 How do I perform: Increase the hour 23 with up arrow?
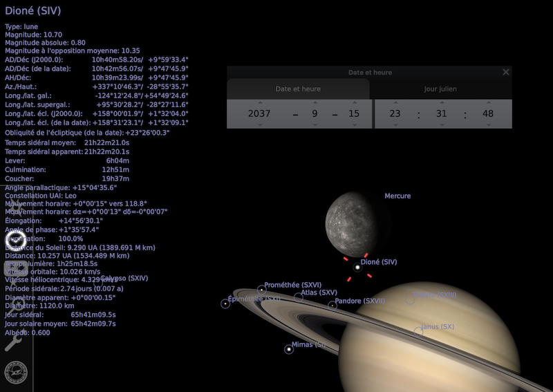395,103
